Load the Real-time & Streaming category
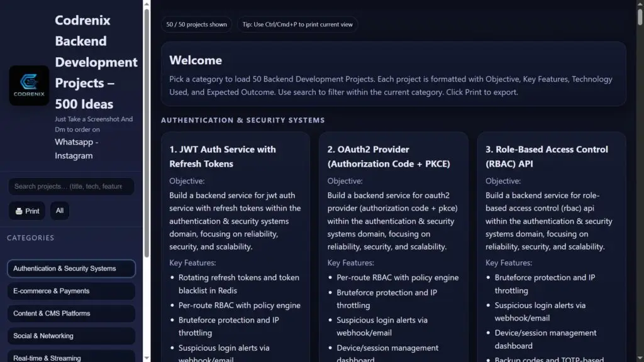Viewport: 644px width, 362px height. click(71, 356)
